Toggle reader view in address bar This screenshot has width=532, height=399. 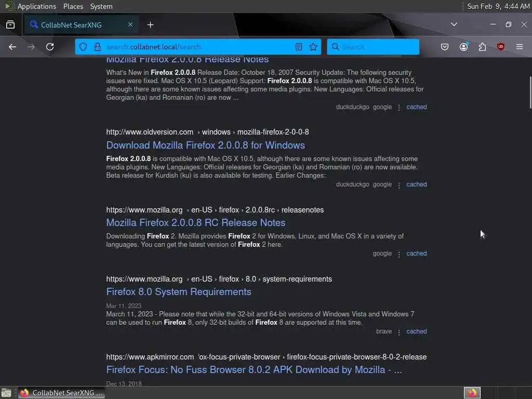point(299,47)
